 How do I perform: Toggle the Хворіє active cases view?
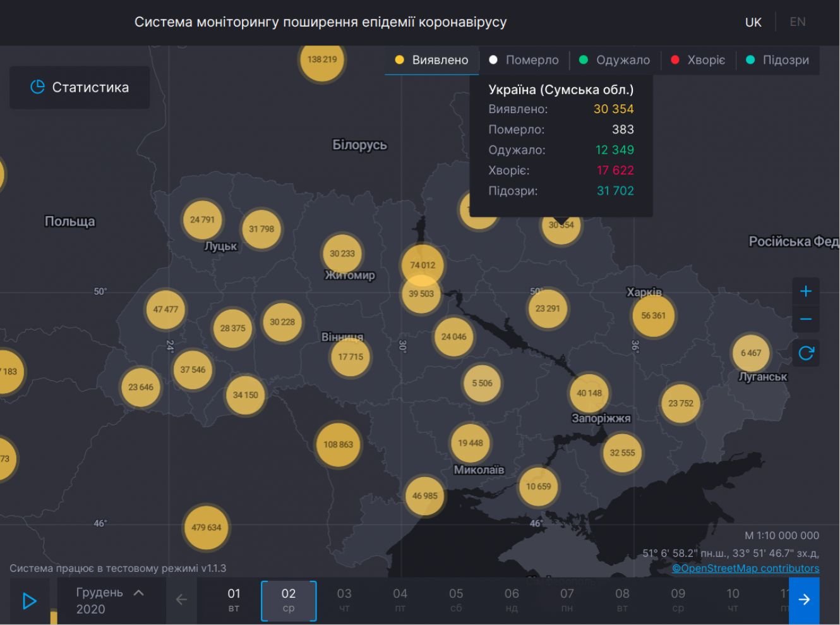point(698,60)
